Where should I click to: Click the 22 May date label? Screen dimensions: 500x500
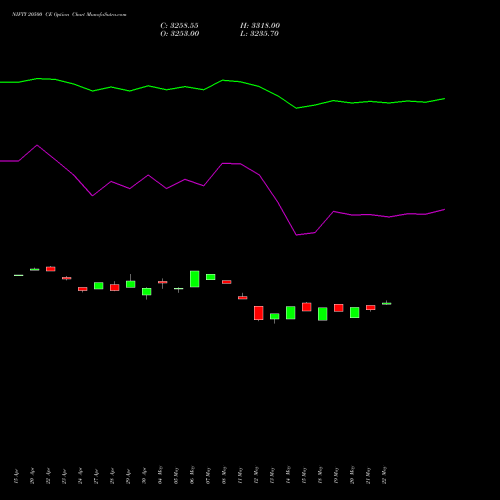click(384, 475)
